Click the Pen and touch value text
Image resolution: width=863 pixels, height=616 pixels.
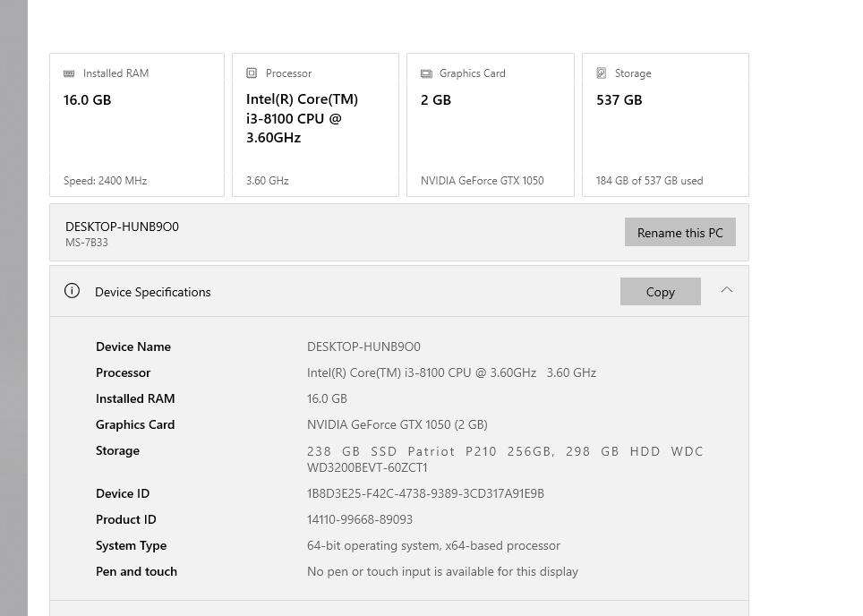coord(442,572)
